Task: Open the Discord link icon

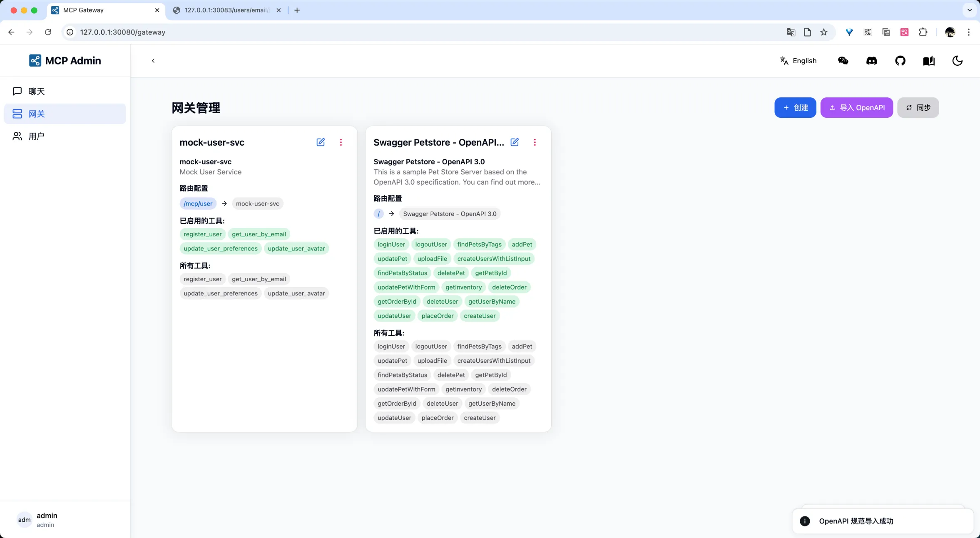Action: pos(872,61)
